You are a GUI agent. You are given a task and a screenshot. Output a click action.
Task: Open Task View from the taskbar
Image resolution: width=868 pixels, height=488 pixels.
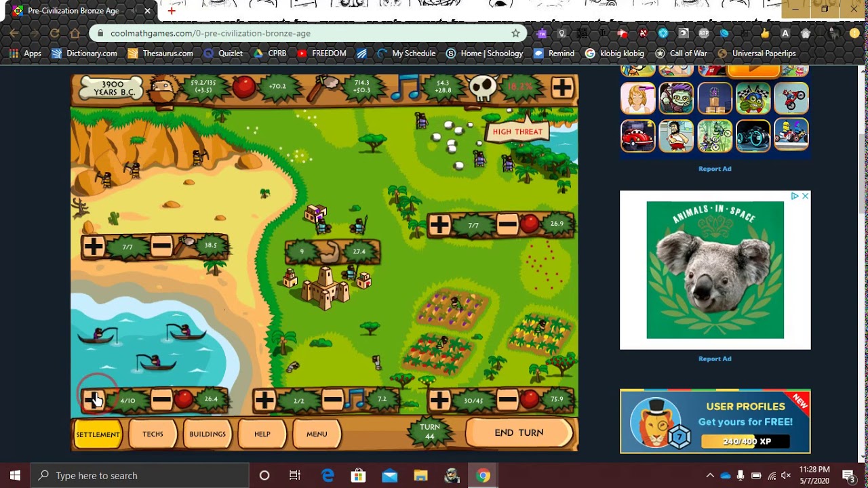click(295, 475)
